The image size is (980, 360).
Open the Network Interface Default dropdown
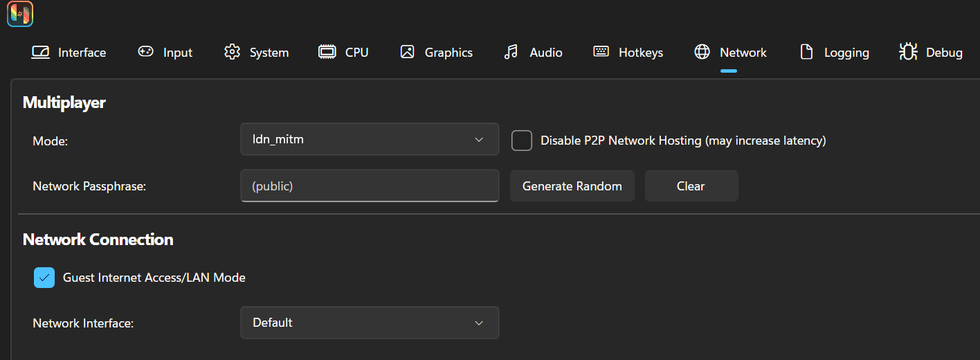click(x=370, y=323)
